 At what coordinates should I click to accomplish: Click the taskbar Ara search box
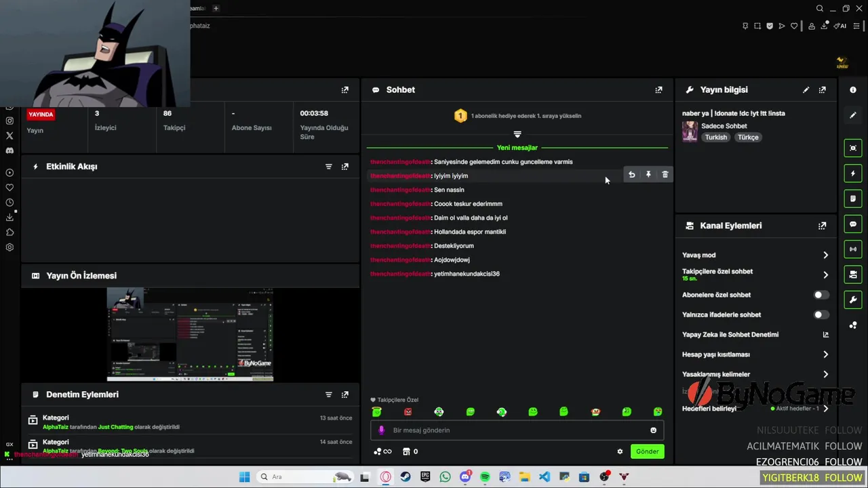pyautogui.click(x=305, y=477)
